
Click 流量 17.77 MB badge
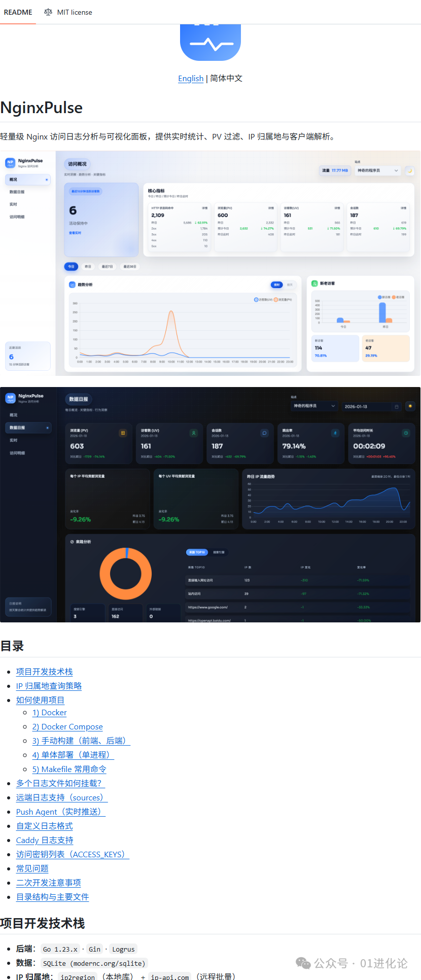[335, 170]
